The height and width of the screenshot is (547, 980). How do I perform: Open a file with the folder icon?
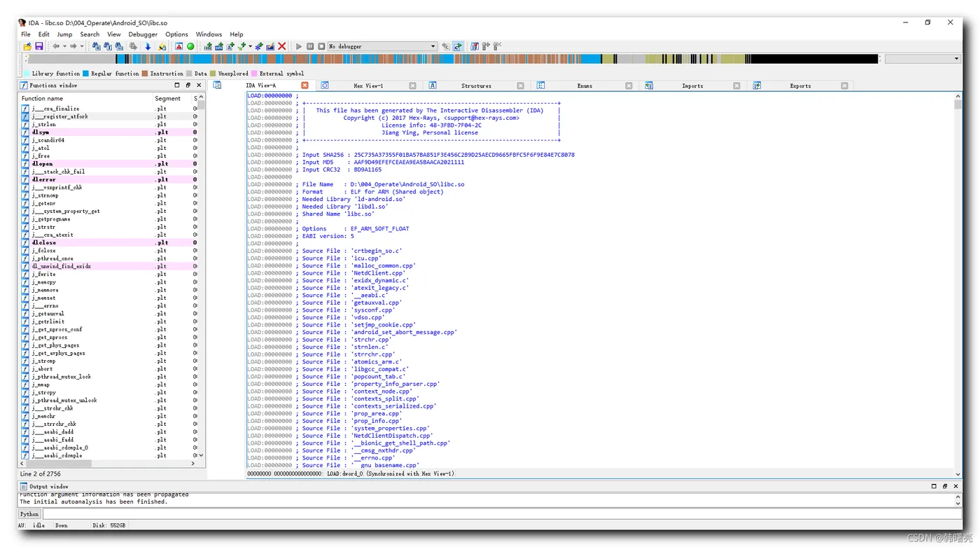[27, 46]
